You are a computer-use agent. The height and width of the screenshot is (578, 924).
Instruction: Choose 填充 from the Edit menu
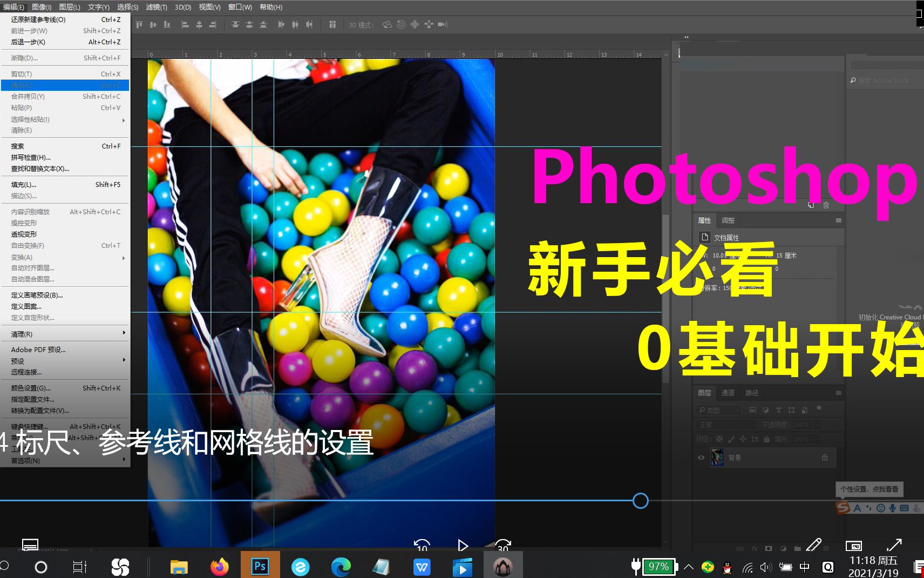coord(65,185)
